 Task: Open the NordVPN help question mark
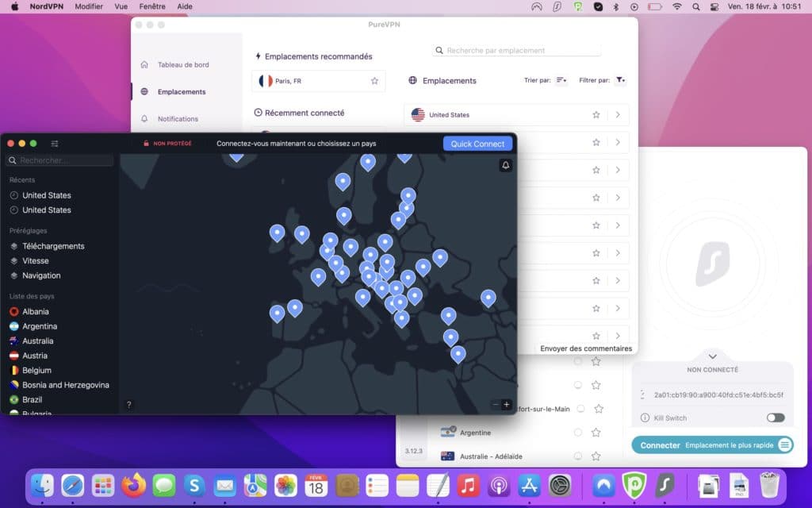(x=129, y=404)
